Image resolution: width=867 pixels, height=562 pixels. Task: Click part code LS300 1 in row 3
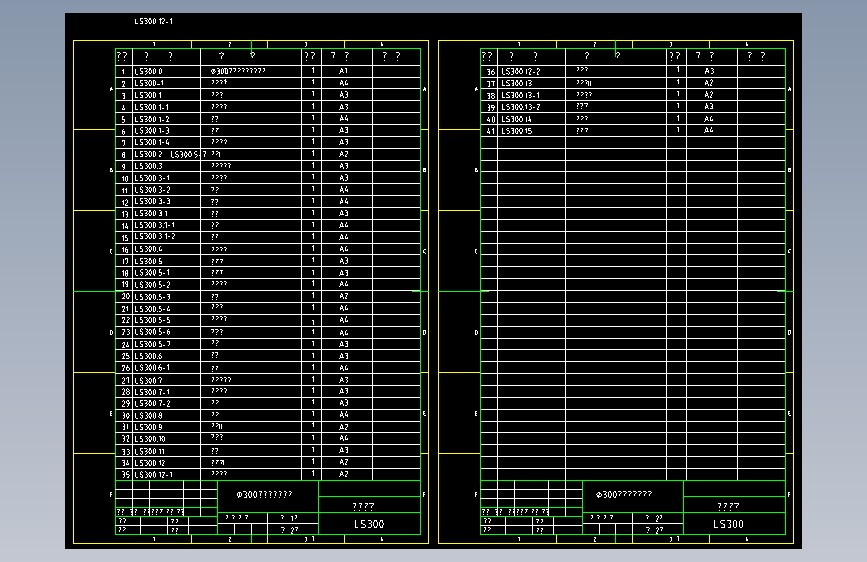(x=148, y=95)
